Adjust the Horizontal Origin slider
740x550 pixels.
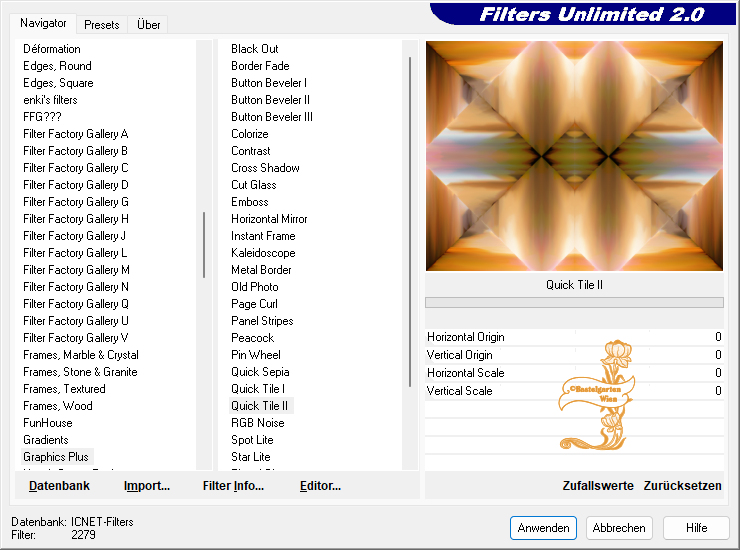574,337
